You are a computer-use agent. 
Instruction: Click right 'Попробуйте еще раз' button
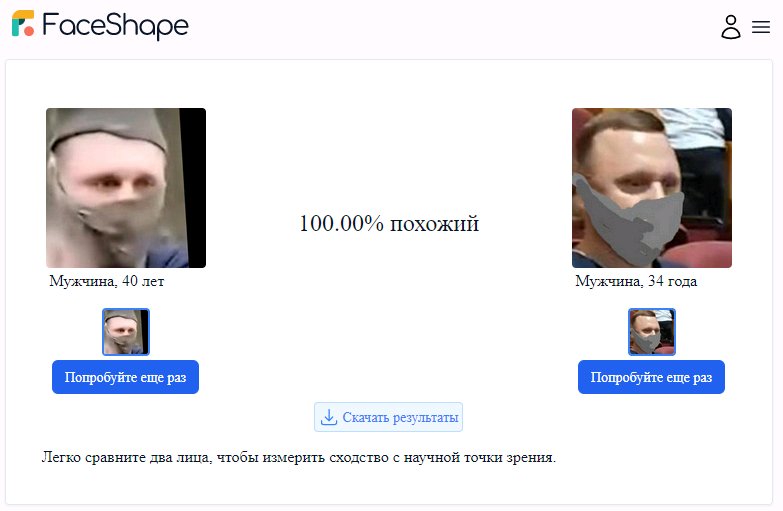651,377
